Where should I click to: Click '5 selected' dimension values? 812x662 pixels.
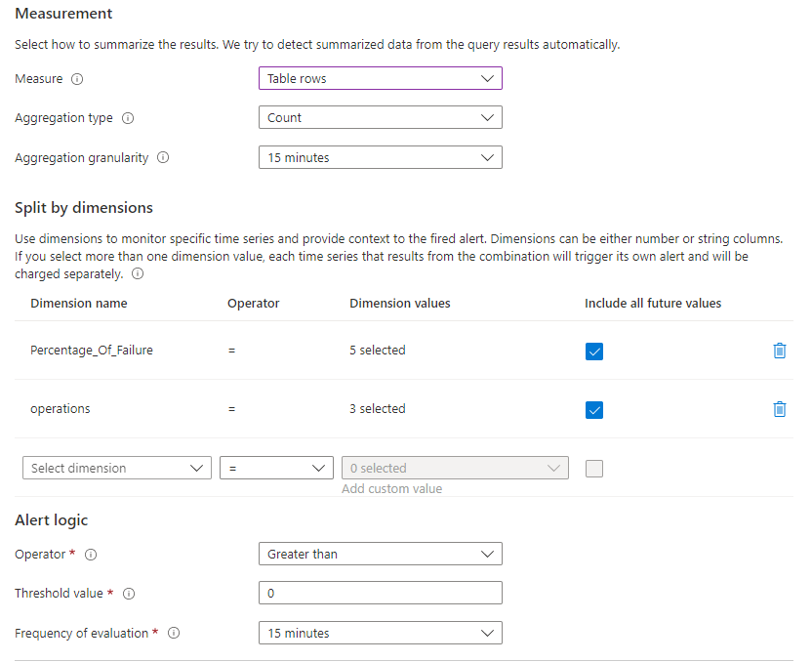(x=378, y=351)
